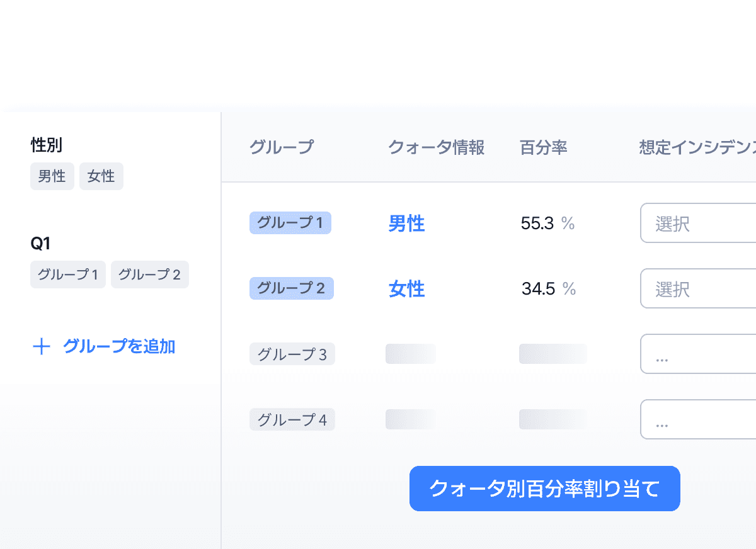Viewport: 756px width, 549px height.
Task: Click the グループ 4 label in the table
Action: coord(292,419)
